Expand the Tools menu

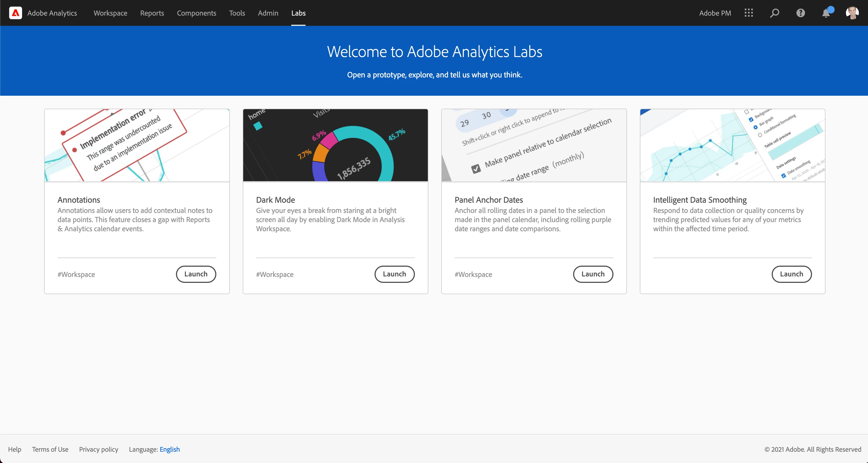(x=237, y=13)
